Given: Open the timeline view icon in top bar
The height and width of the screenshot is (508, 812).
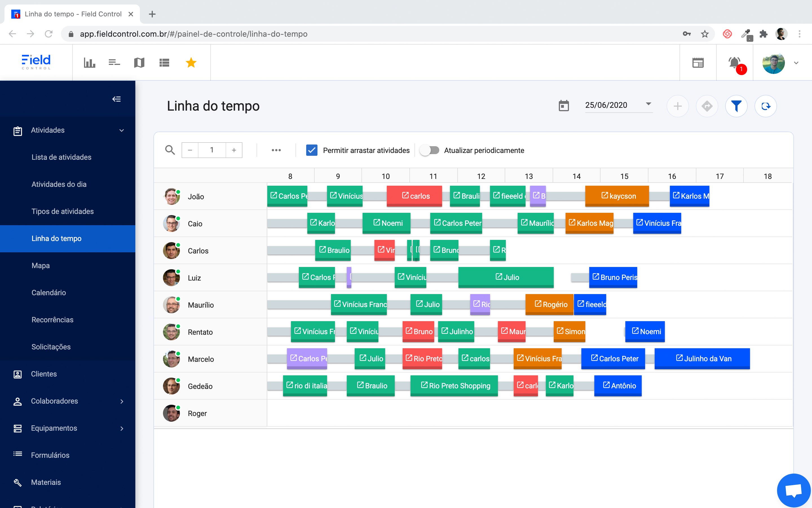Looking at the screenshot, I should click(x=114, y=62).
